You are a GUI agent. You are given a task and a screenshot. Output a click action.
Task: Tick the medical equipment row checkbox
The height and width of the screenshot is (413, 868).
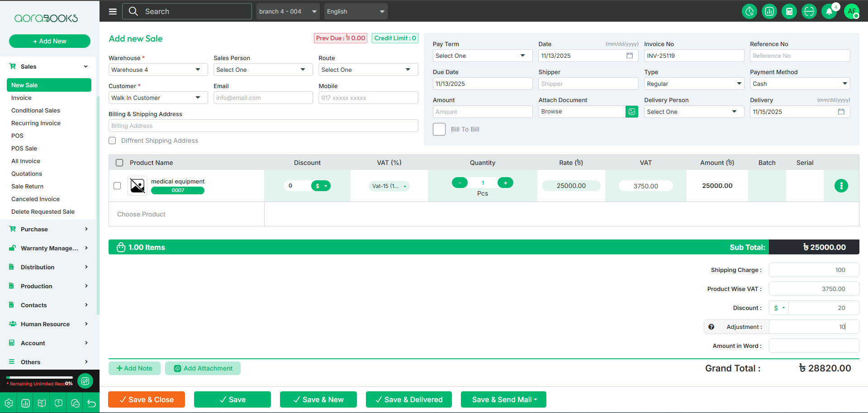coord(117,186)
